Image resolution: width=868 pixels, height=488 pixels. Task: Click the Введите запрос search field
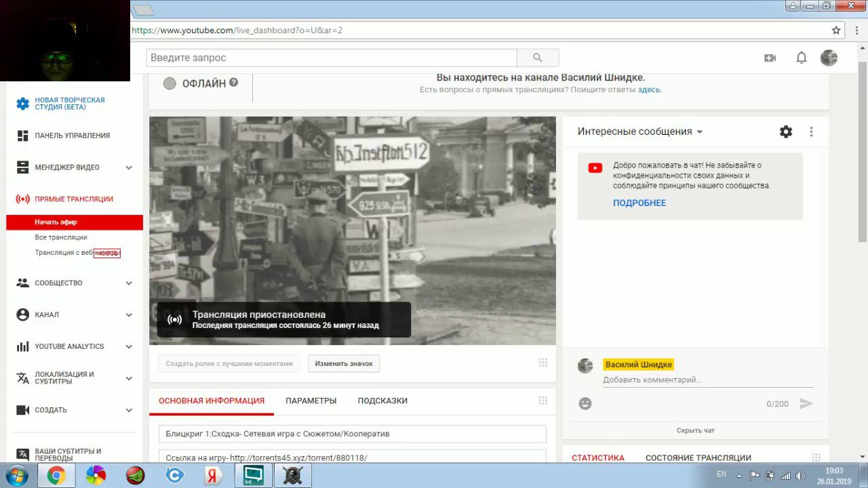coord(332,58)
